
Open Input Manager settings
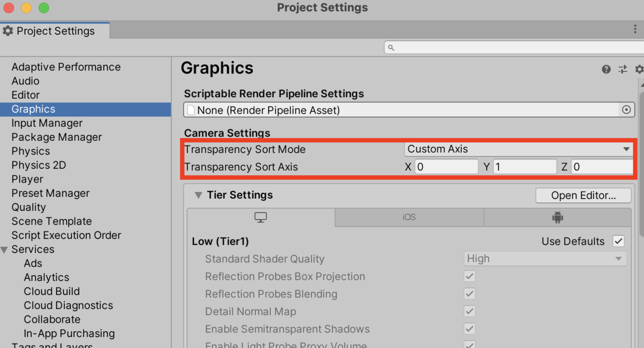(47, 123)
